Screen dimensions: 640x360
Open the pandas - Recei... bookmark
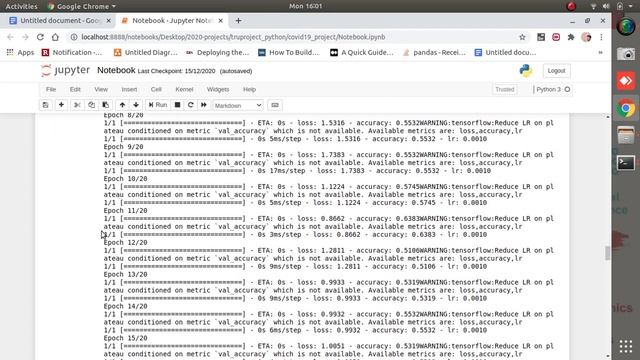(x=434, y=53)
